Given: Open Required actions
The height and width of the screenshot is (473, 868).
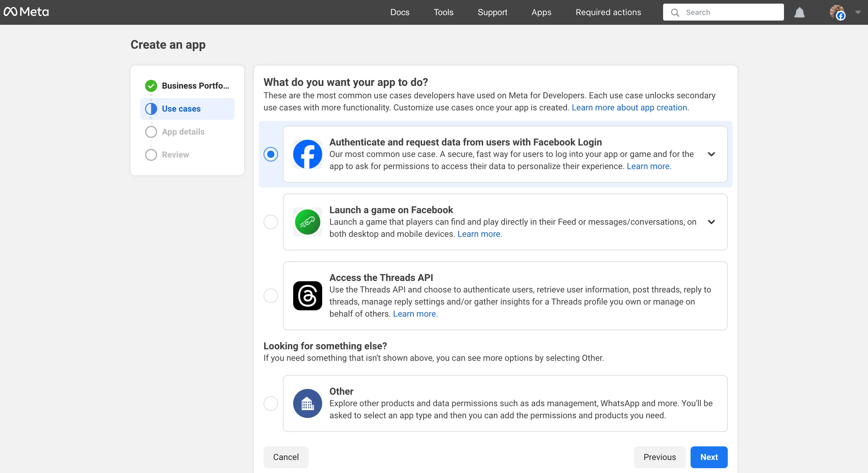Looking at the screenshot, I should tap(608, 12).
